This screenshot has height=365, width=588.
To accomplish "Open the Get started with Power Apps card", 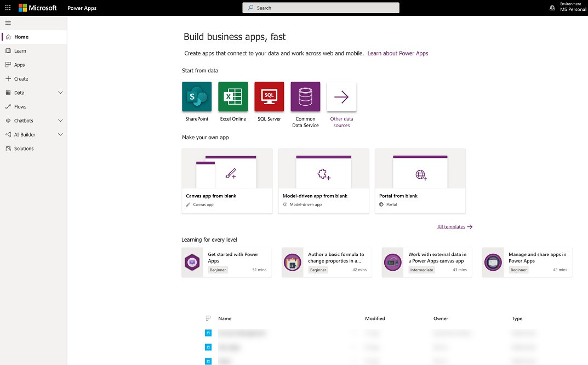I will tap(226, 262).
